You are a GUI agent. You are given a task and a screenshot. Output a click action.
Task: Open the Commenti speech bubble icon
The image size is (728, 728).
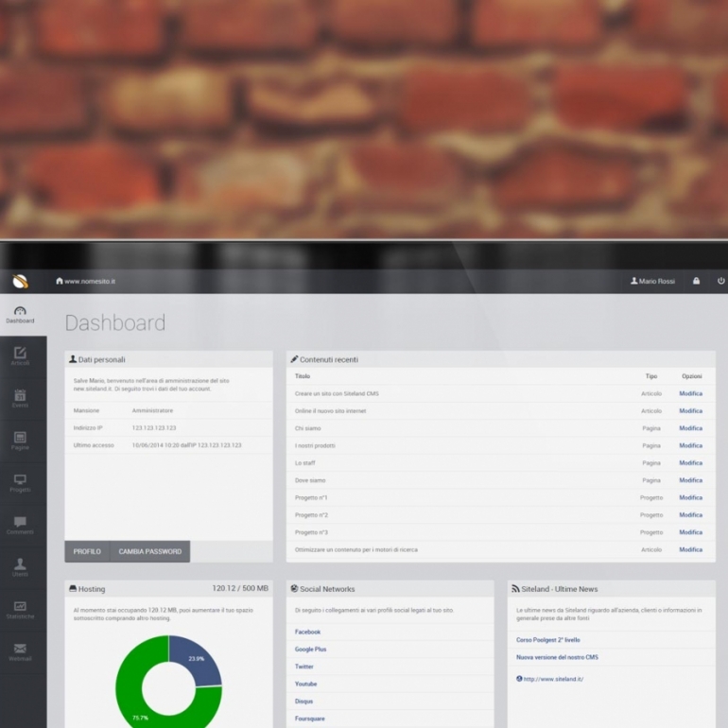[20, 525]
